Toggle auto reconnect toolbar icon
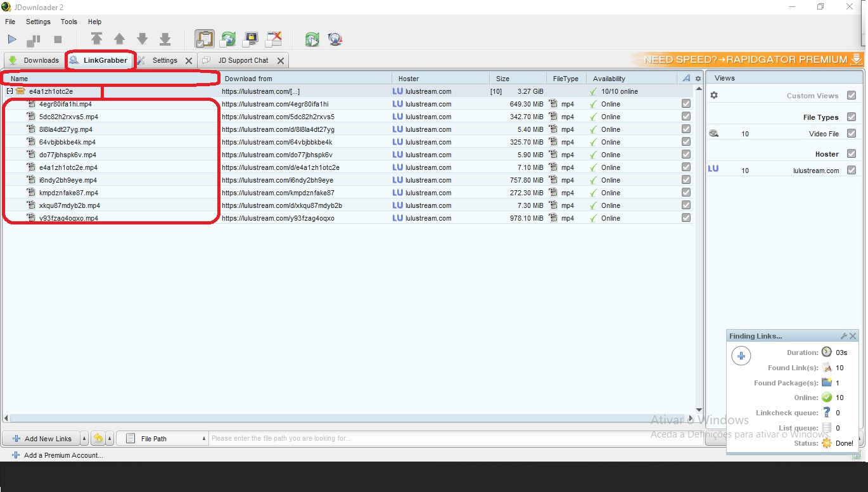The height and width of the screenshot is (492, 868). click(227, 39)
